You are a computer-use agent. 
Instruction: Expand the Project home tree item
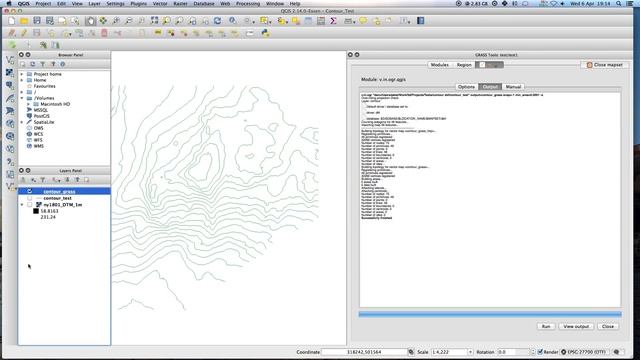point(22,74)
